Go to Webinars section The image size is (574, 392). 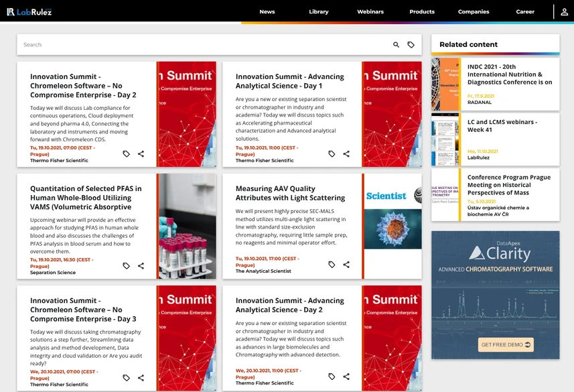coord(370,11)
